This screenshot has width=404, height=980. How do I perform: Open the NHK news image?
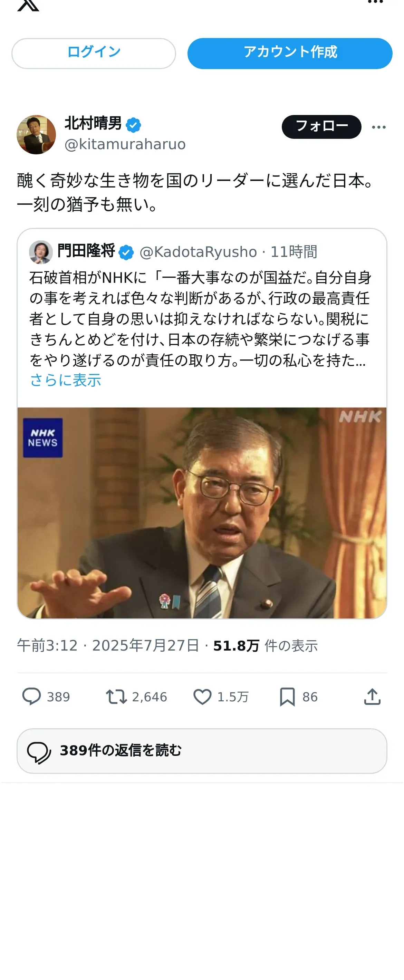click(202, 513)
